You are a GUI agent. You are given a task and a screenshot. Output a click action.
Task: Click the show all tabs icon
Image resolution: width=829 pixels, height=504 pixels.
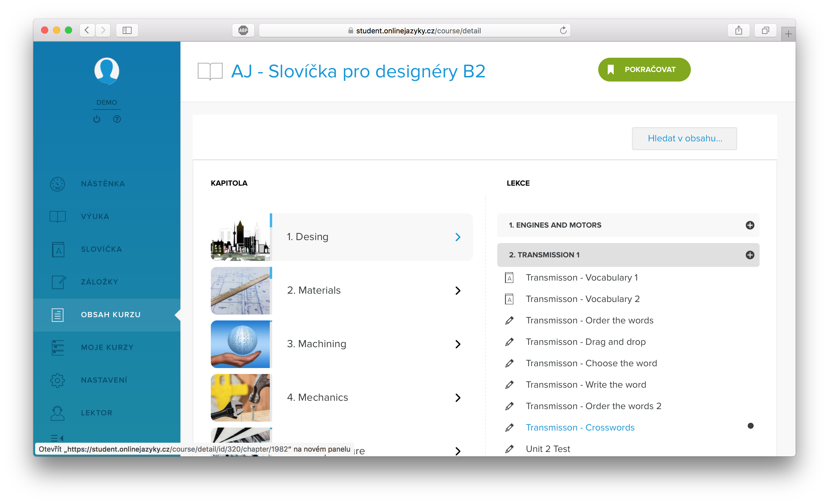click(x=765, y=31)
